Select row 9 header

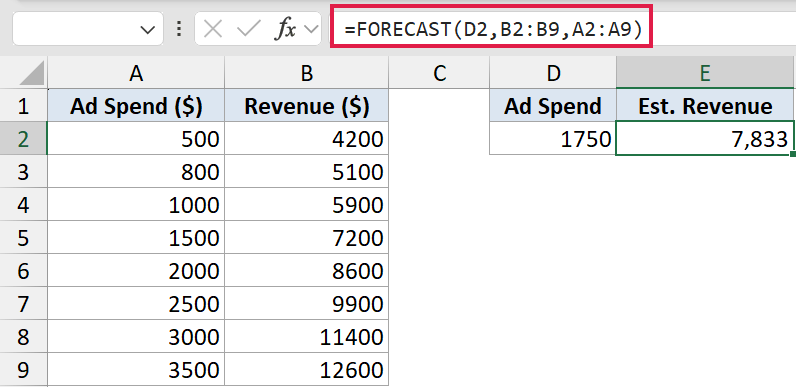pos(24,370)
